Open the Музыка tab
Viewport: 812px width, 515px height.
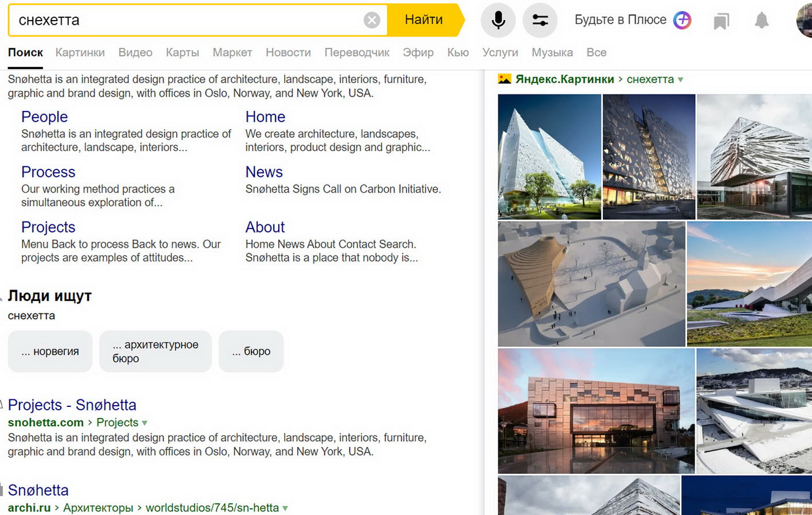click(552, 52)
